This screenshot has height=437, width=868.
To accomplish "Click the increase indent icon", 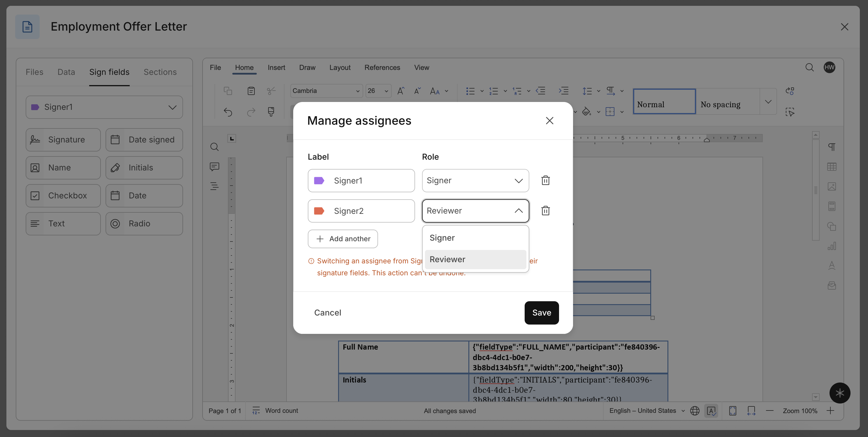I will (x=564, y=91).
